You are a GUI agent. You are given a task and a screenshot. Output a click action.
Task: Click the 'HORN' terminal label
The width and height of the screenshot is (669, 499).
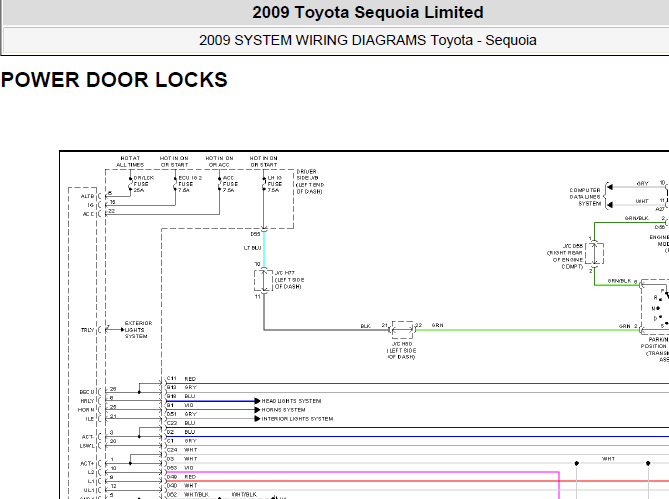coord(86,410)
